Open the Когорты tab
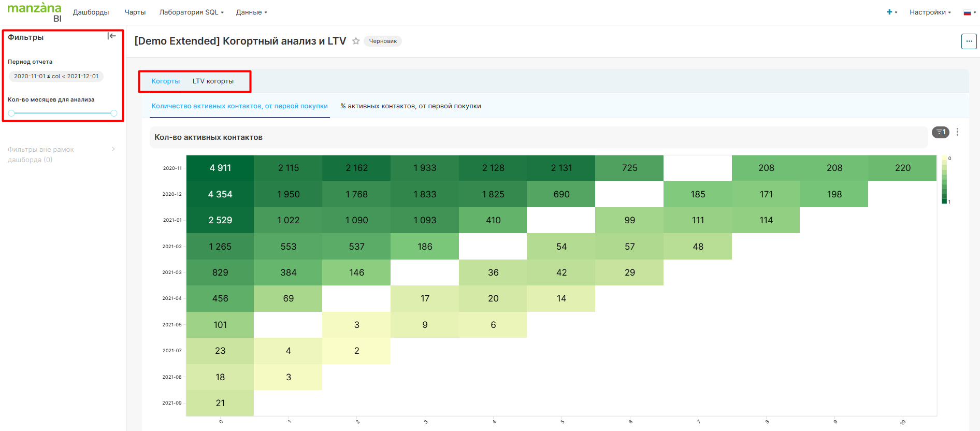The image size is (980, 431). 165,81
